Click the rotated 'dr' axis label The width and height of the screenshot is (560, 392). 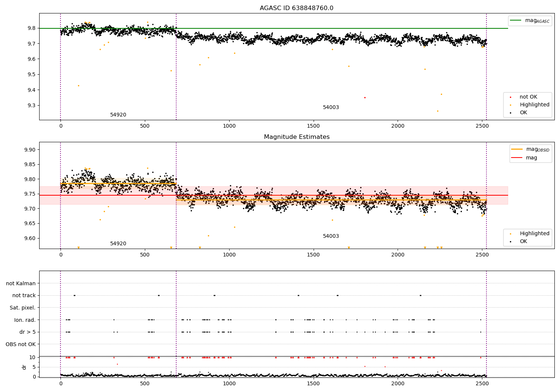click(24, 367)
